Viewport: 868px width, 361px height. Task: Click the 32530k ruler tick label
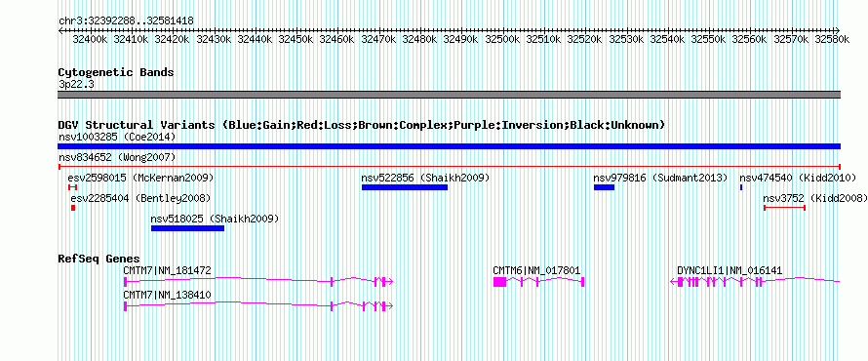click(627, 39)
